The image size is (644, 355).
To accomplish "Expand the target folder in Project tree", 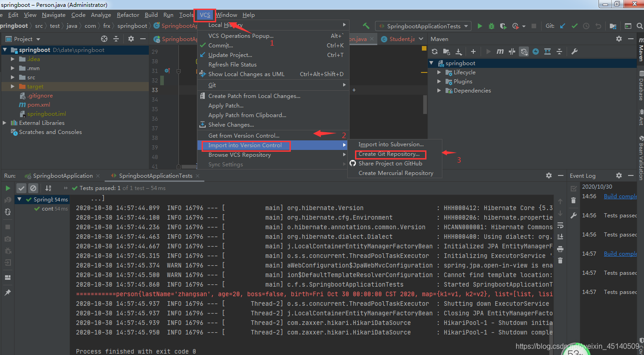I will pyautogui.click(x=12, y=87).
